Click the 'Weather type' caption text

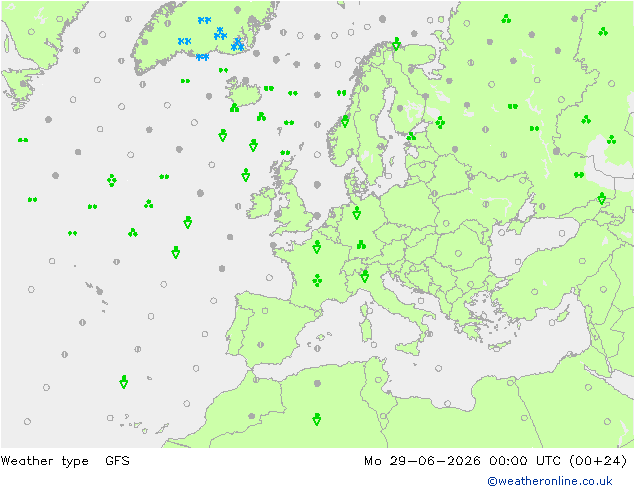44,461
